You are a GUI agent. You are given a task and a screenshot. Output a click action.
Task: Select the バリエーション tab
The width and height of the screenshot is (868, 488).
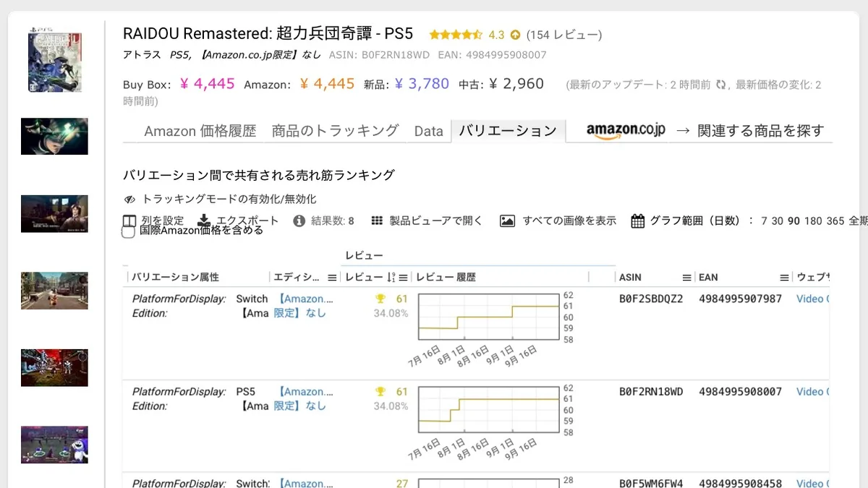coord(508,131)
